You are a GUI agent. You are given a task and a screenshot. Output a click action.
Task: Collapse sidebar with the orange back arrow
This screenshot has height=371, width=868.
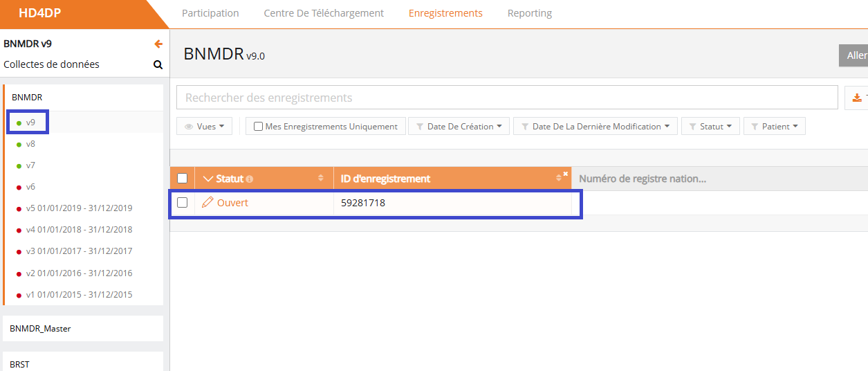(x=158, y=44)
